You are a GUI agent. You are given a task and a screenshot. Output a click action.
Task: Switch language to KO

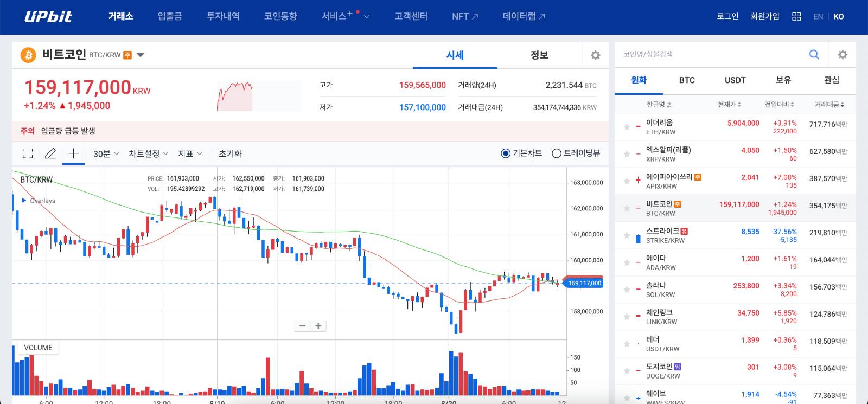(x=839, y=16)
